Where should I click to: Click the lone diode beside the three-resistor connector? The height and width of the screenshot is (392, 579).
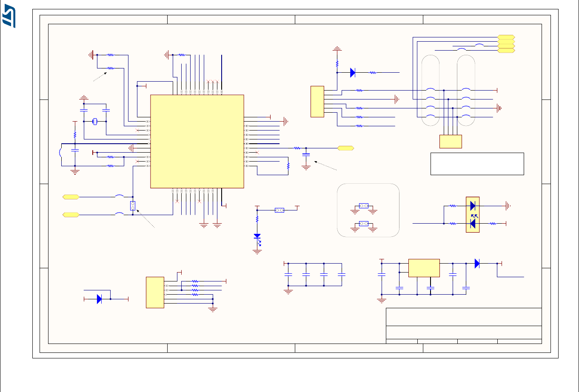(x=99, y=299)
